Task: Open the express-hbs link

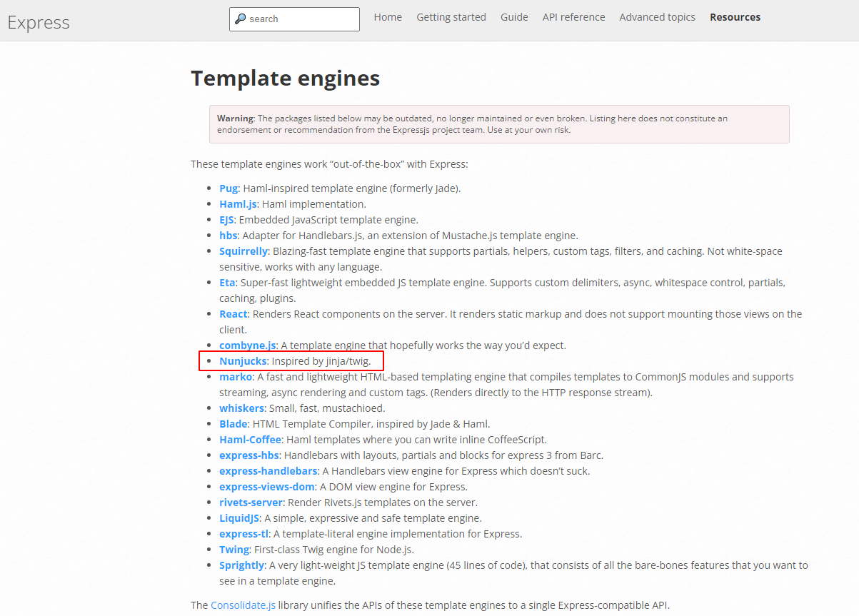Action: pyautogui.click(x=249, y=455)
